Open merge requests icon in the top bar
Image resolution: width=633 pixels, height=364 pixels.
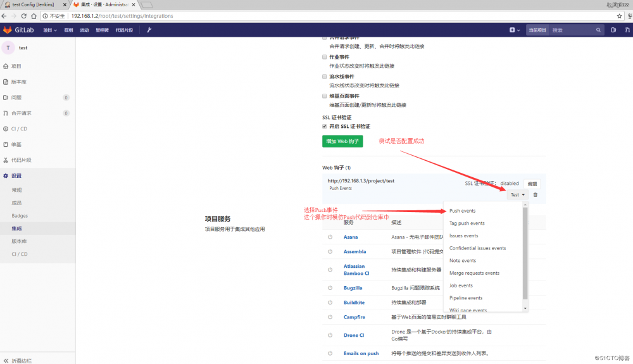point(627,30)
